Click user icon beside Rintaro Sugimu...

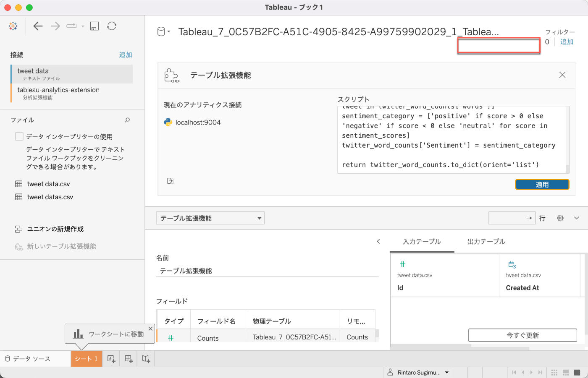(390, 372)
